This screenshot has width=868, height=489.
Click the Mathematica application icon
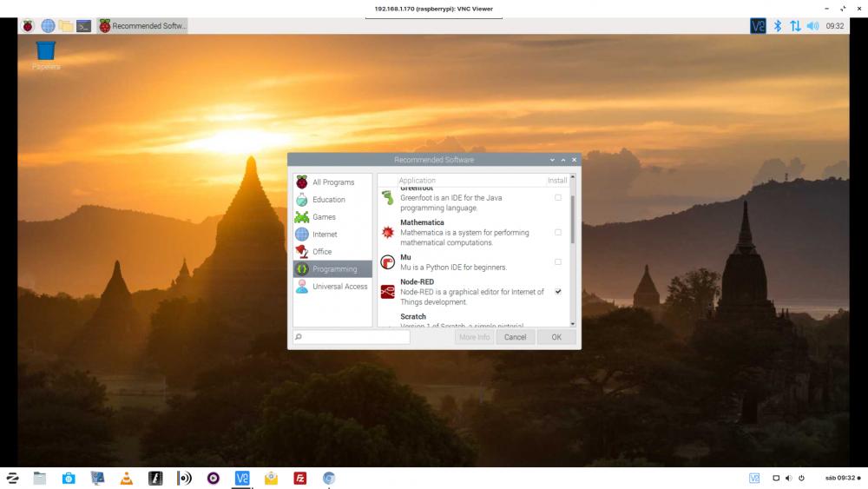pyautogui.click(x=387, y=233)
